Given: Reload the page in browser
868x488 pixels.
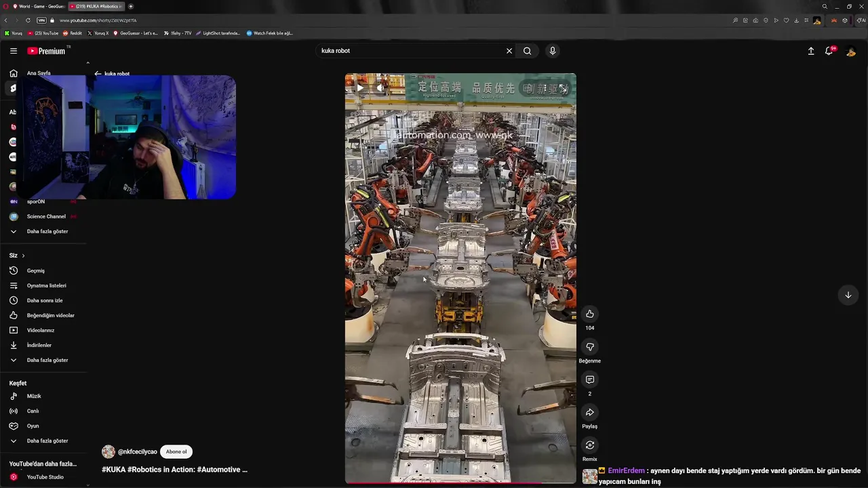Looking at the screenshot, I should (28, 20).
